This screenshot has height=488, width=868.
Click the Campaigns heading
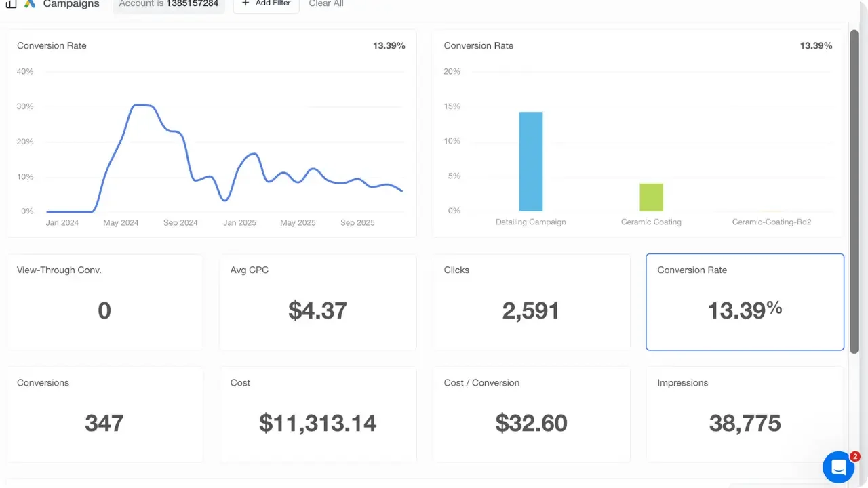71,4
